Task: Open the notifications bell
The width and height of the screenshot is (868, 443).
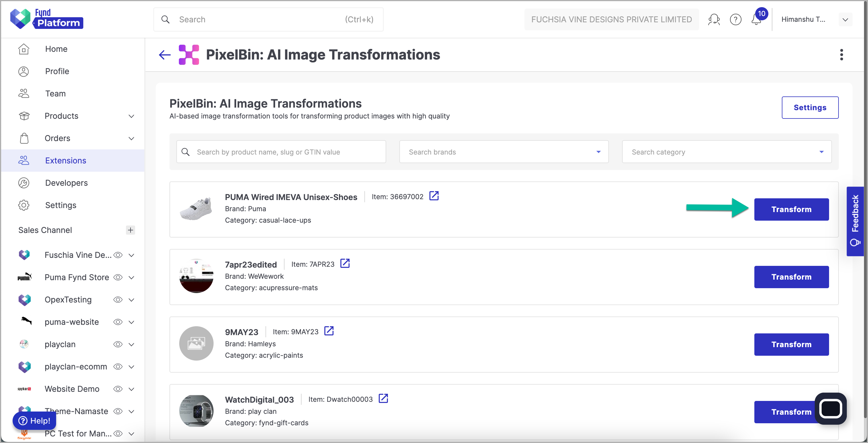Action: pyautogui.click(x=756, y=19)
